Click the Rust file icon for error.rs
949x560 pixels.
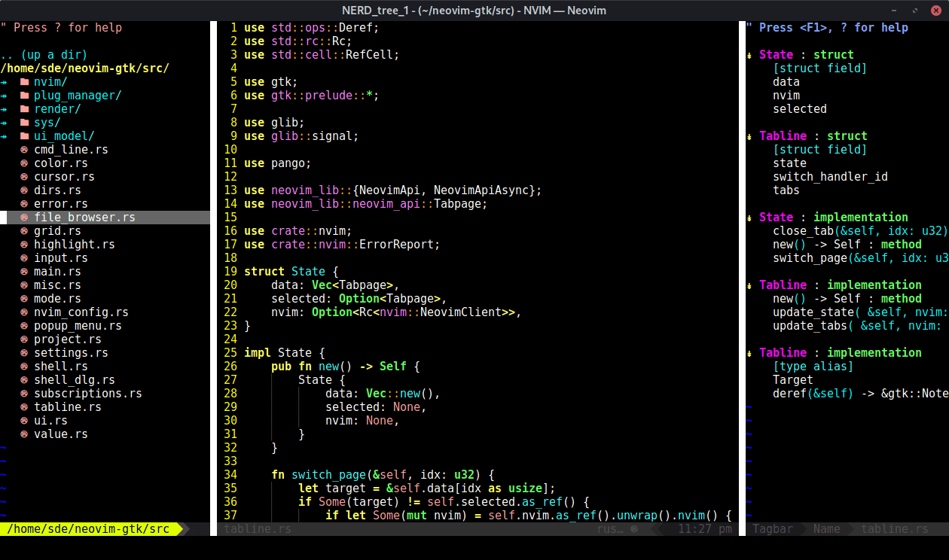24,204
